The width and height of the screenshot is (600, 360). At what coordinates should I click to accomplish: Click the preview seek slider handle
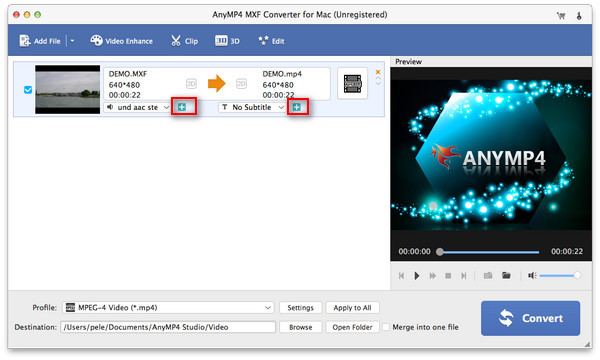click(x=440, y=252)
